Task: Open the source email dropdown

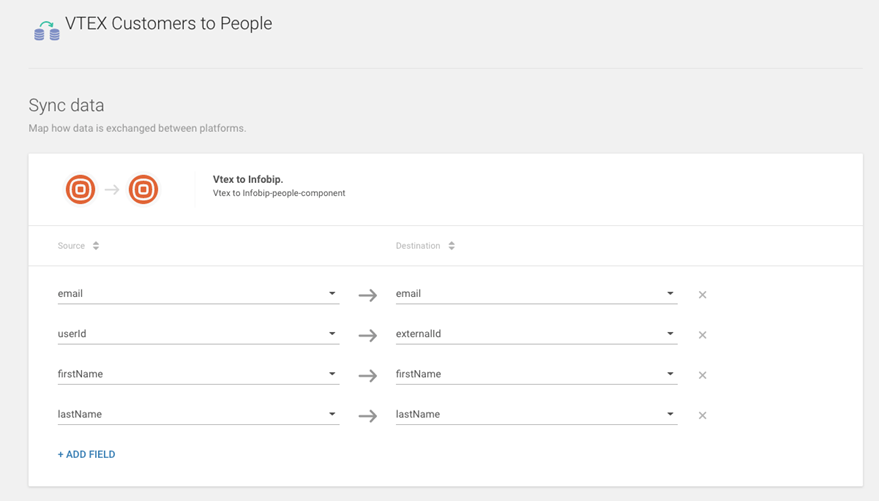Action: (332, 294)
